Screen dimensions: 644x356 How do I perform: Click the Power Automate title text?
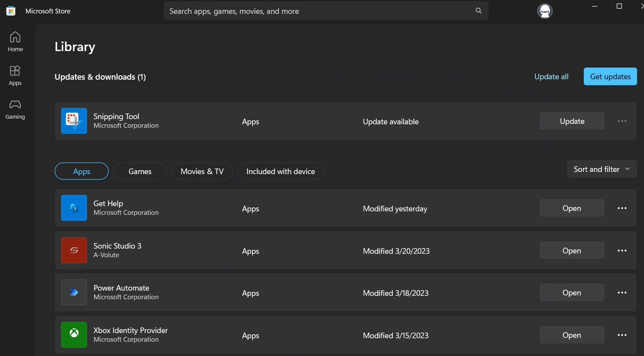pyautogui.click(x=121, y=288)
